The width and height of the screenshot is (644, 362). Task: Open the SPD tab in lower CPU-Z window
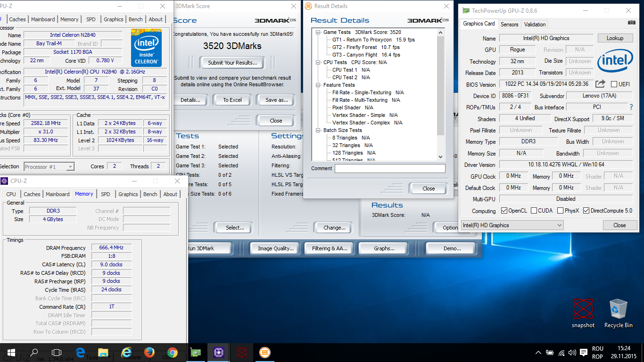pyautogui.click(x=106, y=194)
